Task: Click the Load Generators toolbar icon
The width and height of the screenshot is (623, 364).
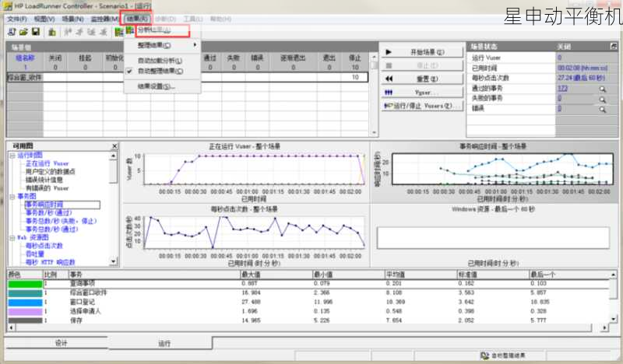Action: [x=52, y=32]
